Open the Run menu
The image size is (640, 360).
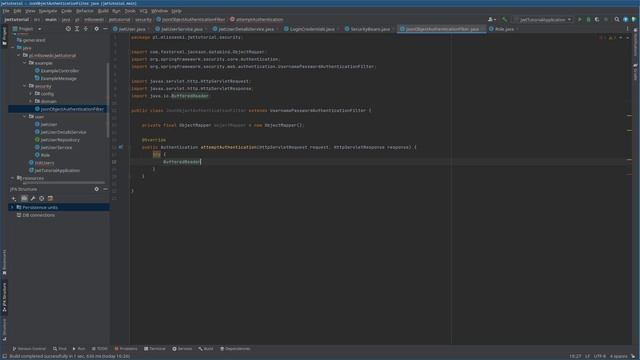(x=116, y=11)
